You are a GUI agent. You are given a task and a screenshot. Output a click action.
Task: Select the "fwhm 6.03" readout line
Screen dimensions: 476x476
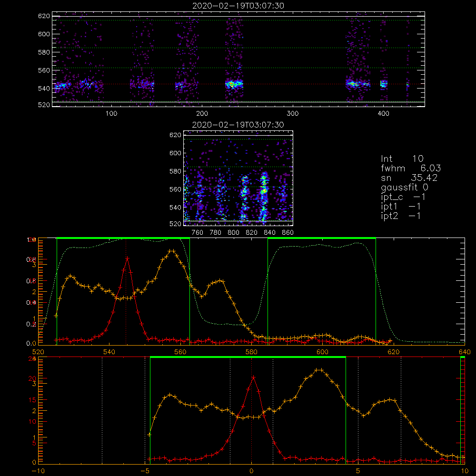(x=411, y=168)
